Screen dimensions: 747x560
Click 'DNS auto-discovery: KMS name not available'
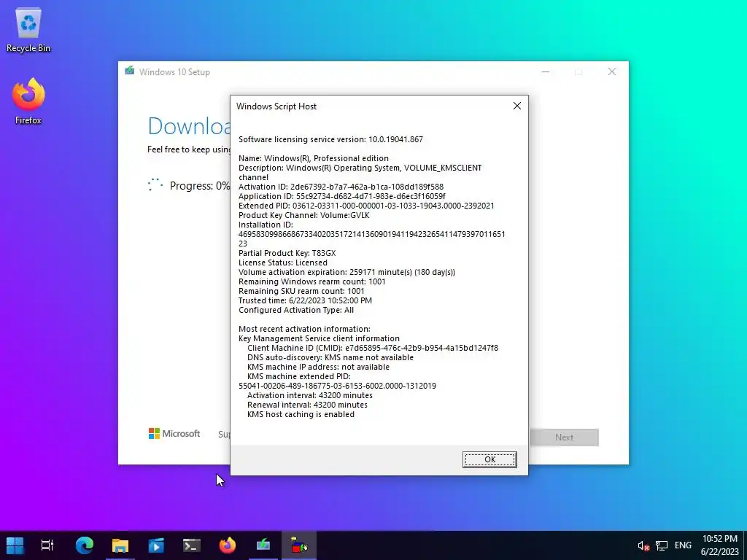[x=330, y=357]
